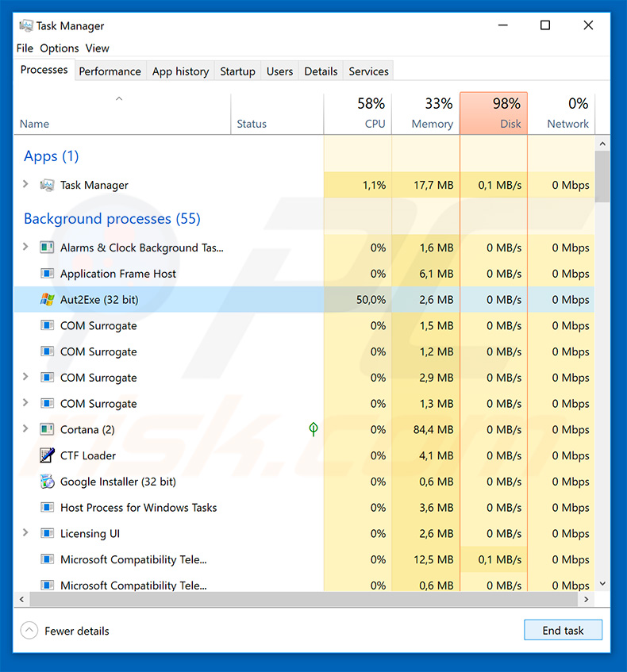Click the vertical scrollbar down arrow
This screenshot has width=627, height=672.
[602, 584]
